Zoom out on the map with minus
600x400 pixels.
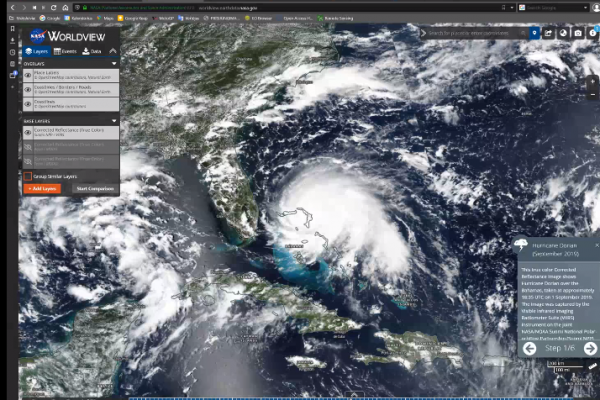(x=593, y=94)
